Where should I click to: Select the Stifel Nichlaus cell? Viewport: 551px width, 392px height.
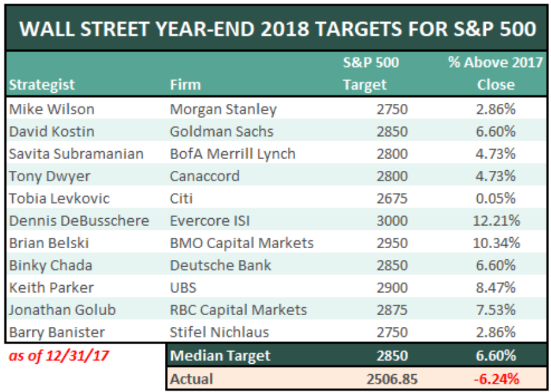[x=220, y=332]
